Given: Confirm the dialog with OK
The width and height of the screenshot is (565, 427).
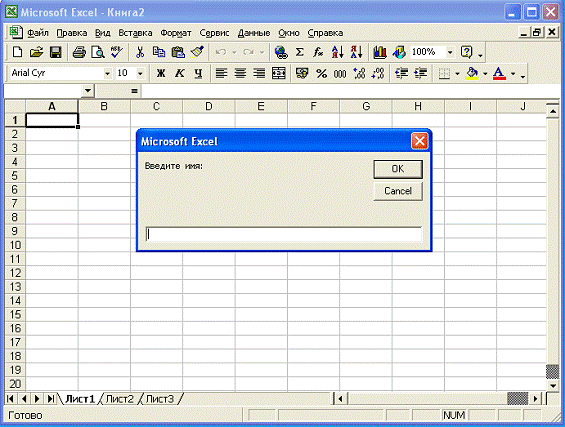Looking at the screenshot, I should (x=398, y=169).
